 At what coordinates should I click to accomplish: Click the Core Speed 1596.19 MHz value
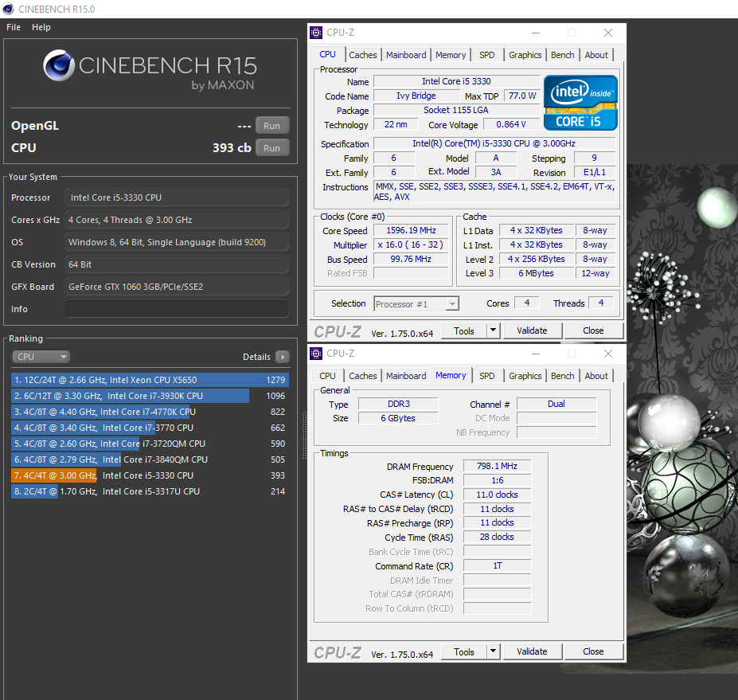click(411, 230)
